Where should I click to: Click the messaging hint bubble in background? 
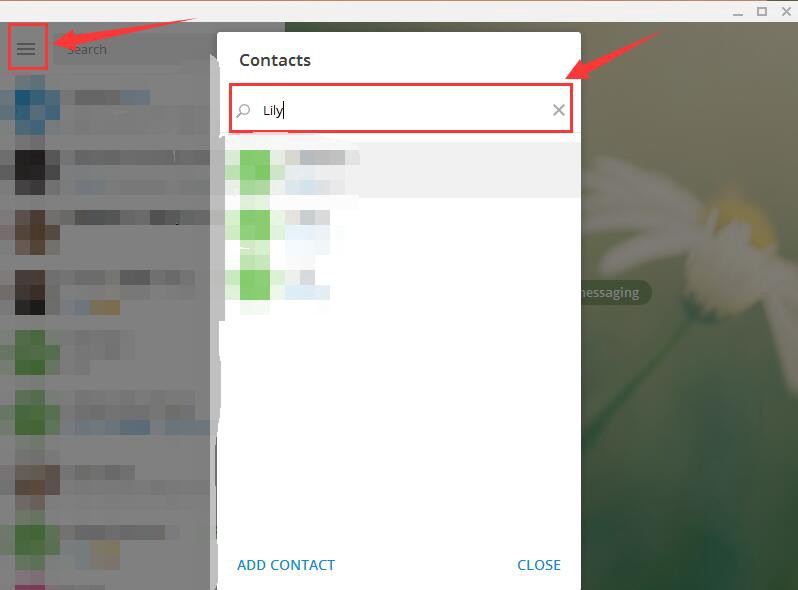coord(616,293)
